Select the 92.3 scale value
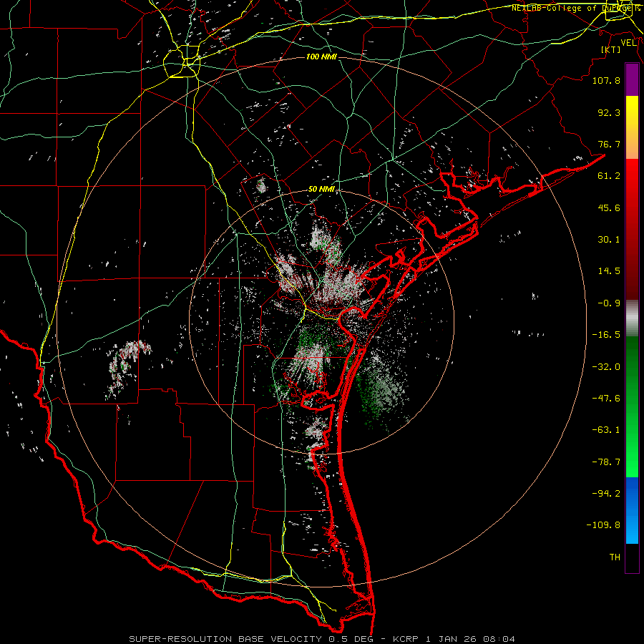 tap(609, 112)
